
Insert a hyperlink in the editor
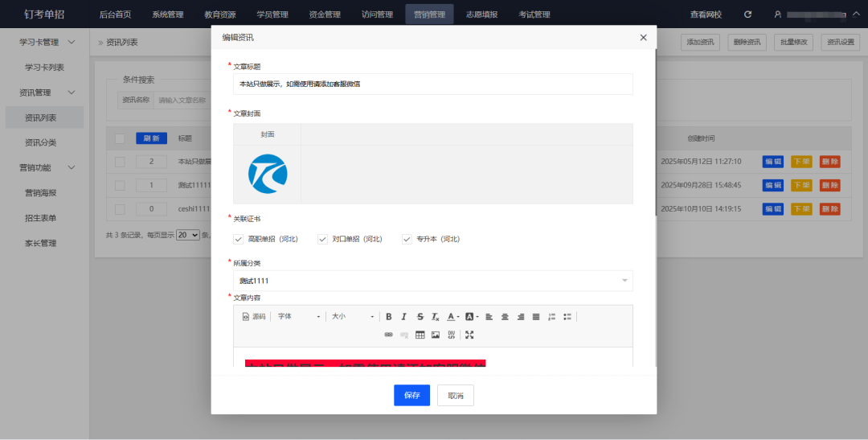[389, 335]
